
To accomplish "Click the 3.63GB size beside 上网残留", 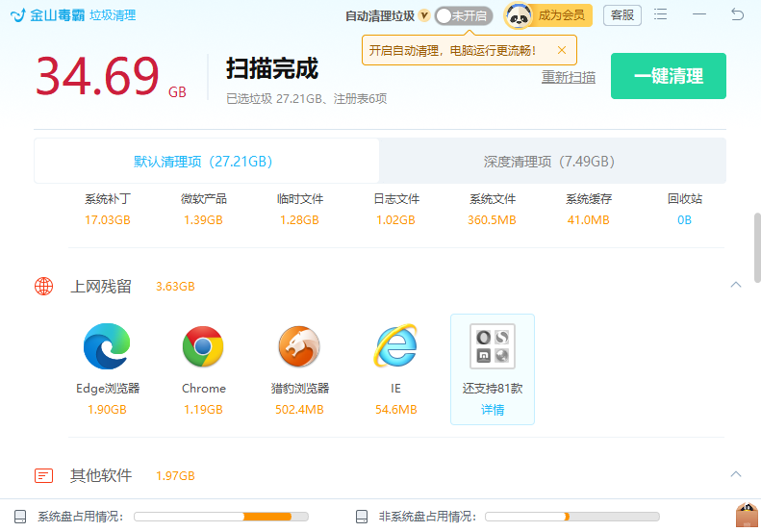I will (x=175, y=287).
